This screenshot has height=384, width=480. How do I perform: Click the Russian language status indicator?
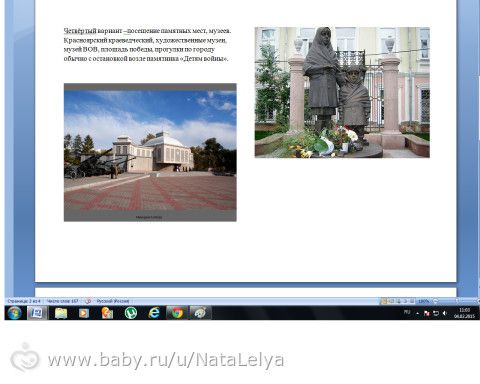click(113, 301)
